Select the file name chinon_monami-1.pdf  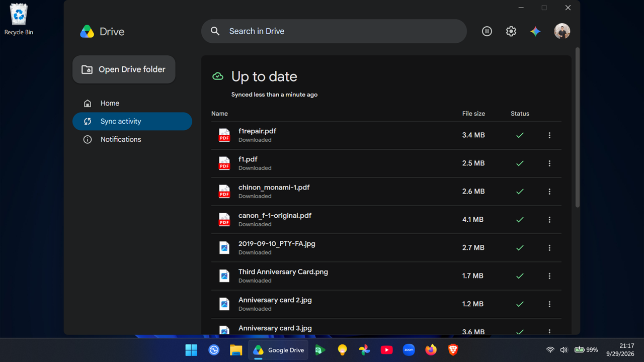pos(274,188)
